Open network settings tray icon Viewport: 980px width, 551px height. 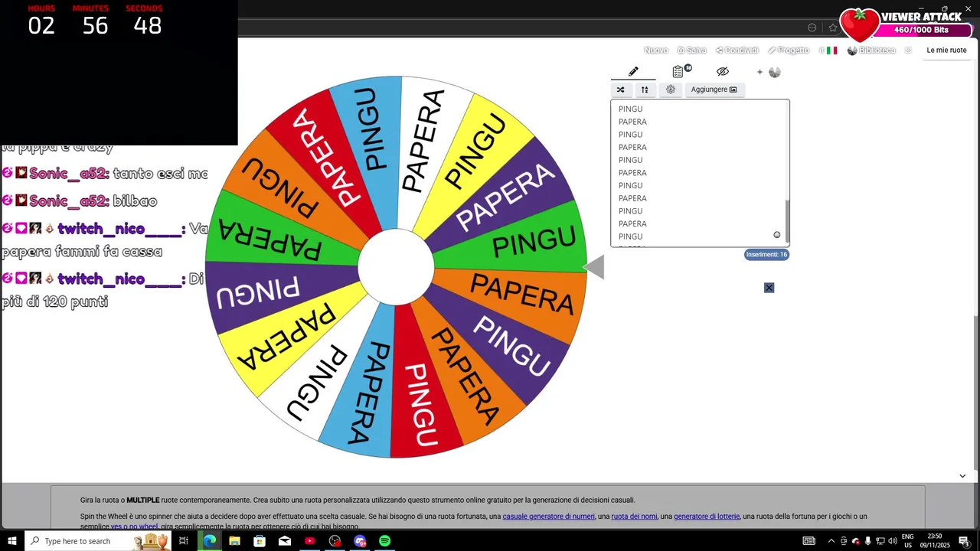(x=880, y=541)
